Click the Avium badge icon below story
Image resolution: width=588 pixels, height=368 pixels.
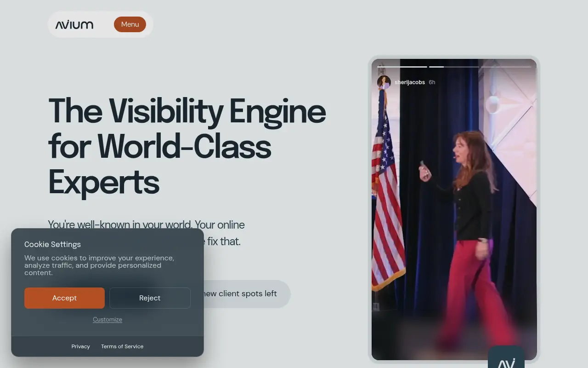[x=506, y=357]
